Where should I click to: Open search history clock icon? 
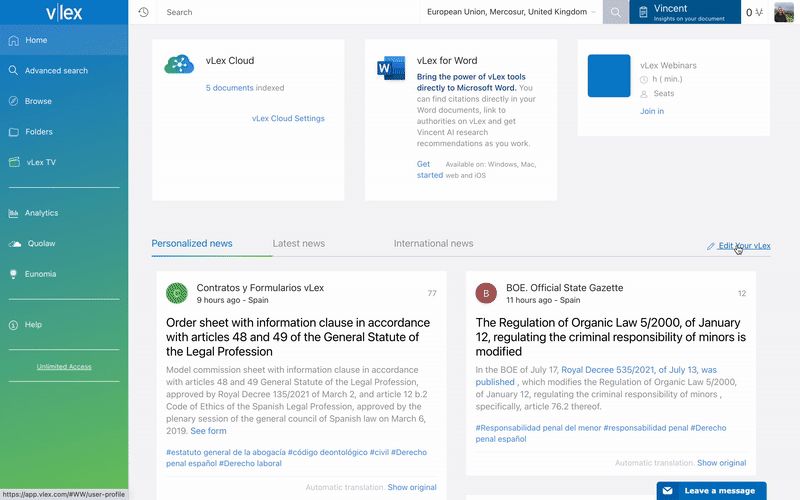(143, 12)
